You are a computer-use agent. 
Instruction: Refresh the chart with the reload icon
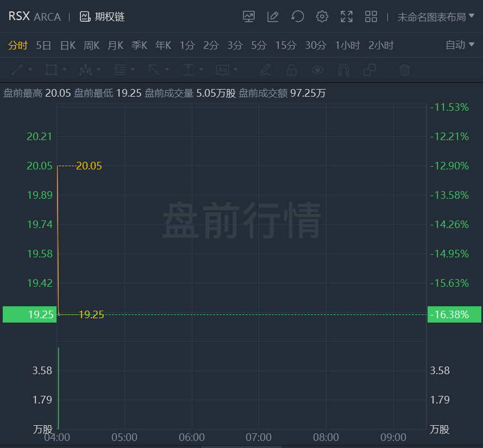click(x=298, y=17)
